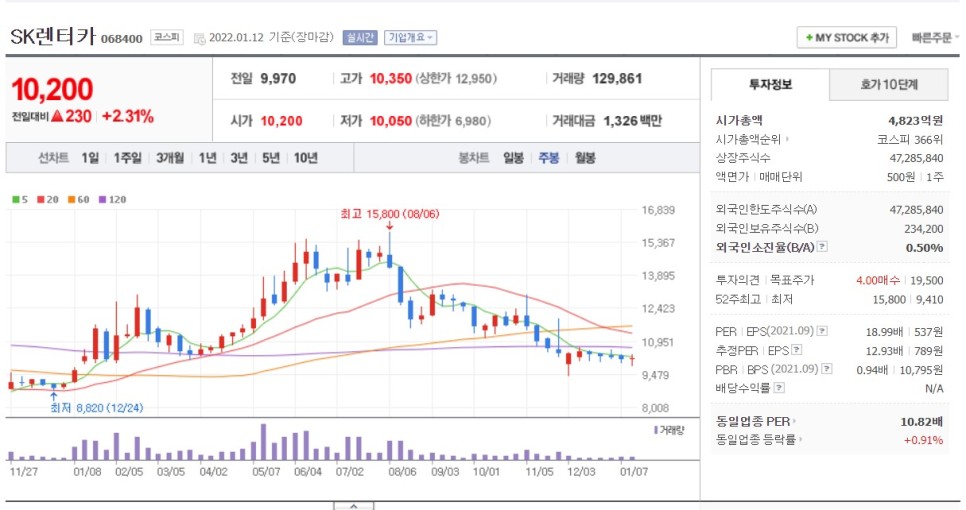Click the chevron tab at chart bottom
966x510 pixels.
click(x=354, y=506)
